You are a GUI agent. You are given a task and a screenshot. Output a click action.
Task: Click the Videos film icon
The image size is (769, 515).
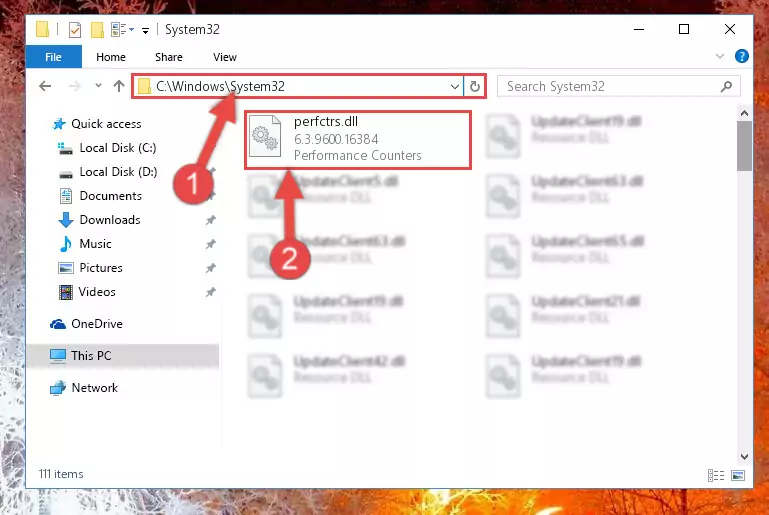[x=66, y=292]
